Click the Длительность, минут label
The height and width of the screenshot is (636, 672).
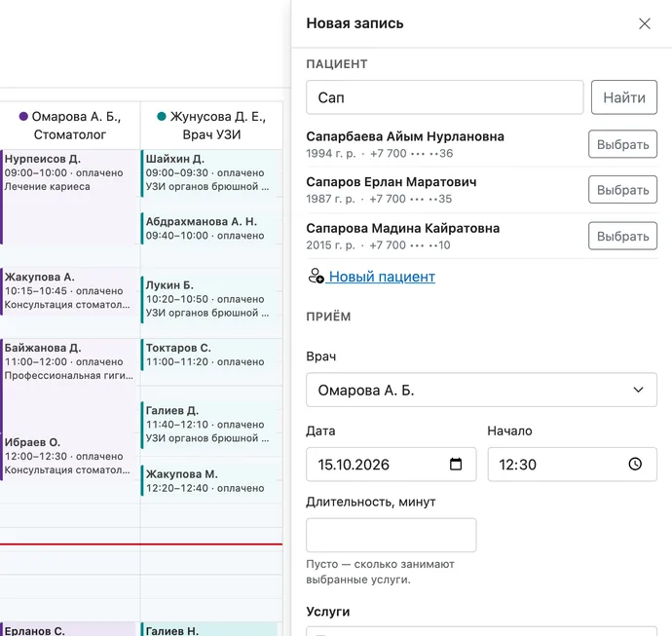(x=371, y=502)
